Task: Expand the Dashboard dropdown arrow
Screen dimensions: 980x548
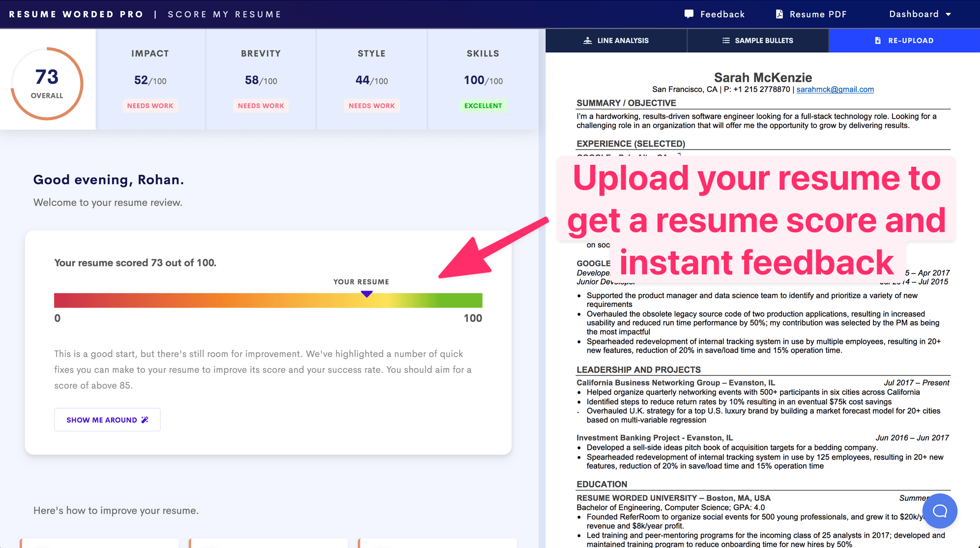Action: pyautogui.click(x=948, y=14)
